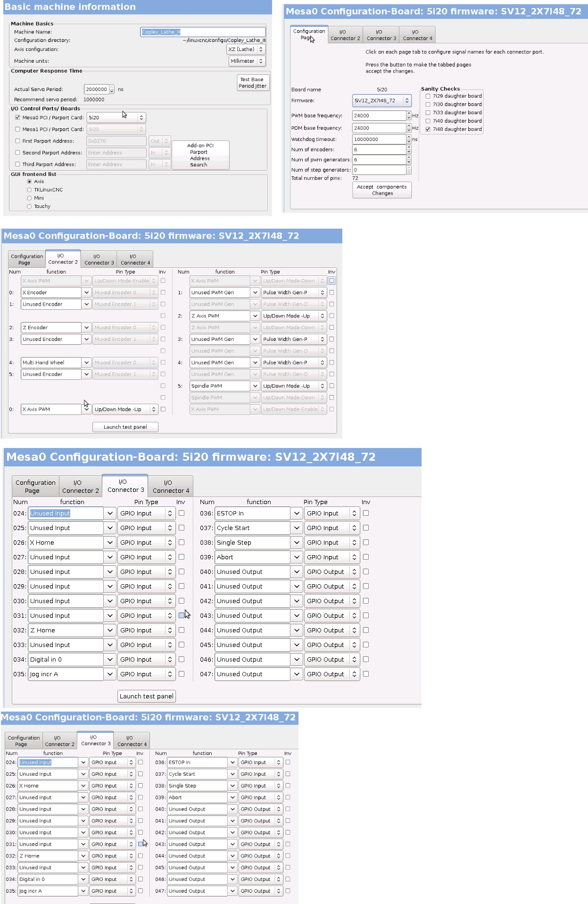The image size is (588, 904).
Task: Check the 7i40 daughter board sanity check
Action: (428, 121)
